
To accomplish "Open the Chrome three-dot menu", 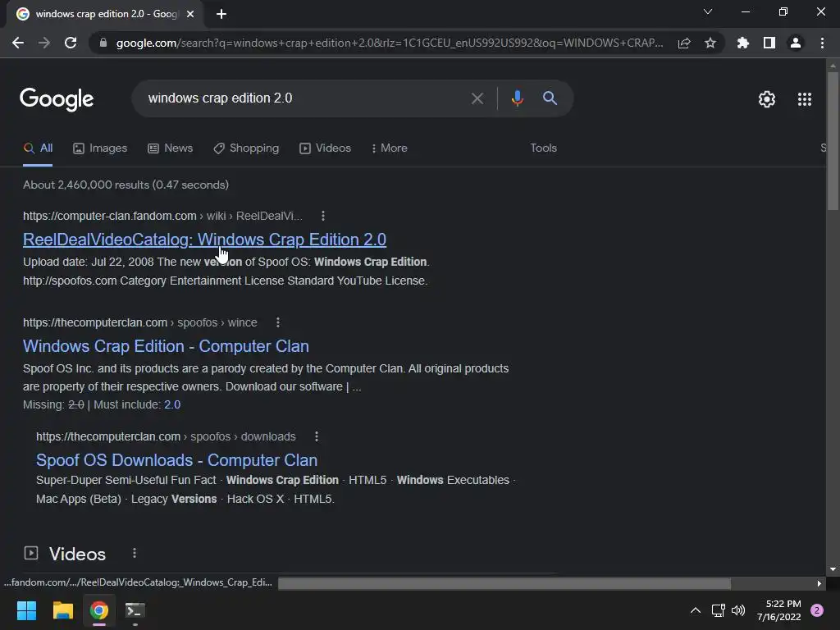I will pos(822,43).
